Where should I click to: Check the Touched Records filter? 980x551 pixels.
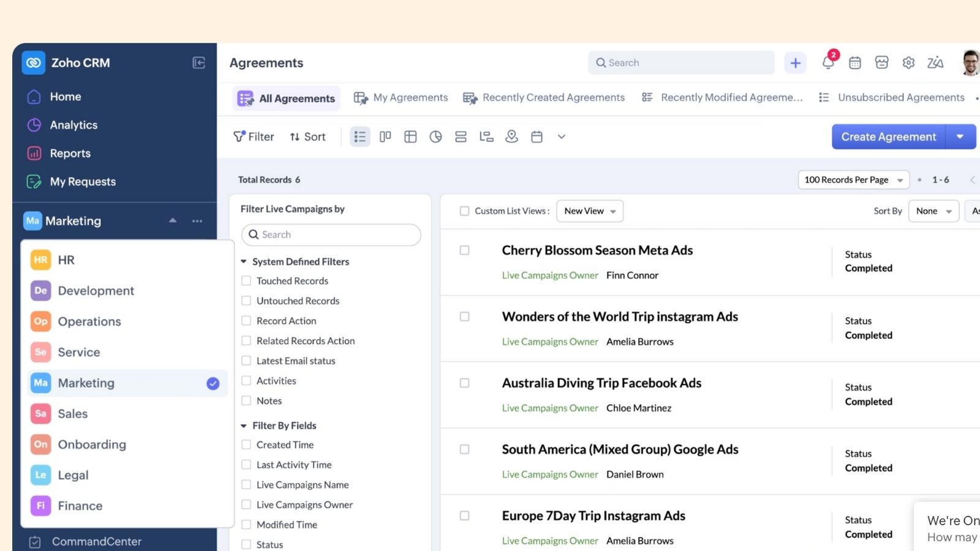tap(246, 280)
